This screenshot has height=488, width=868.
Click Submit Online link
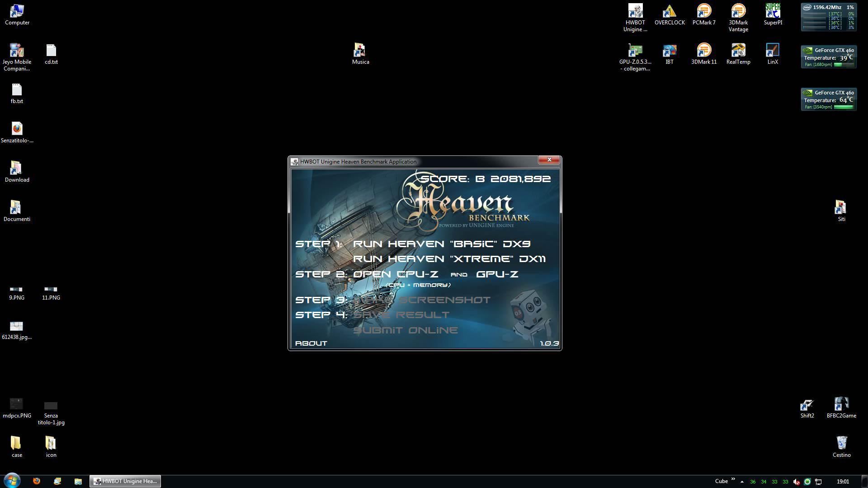[x=406, y=330]
